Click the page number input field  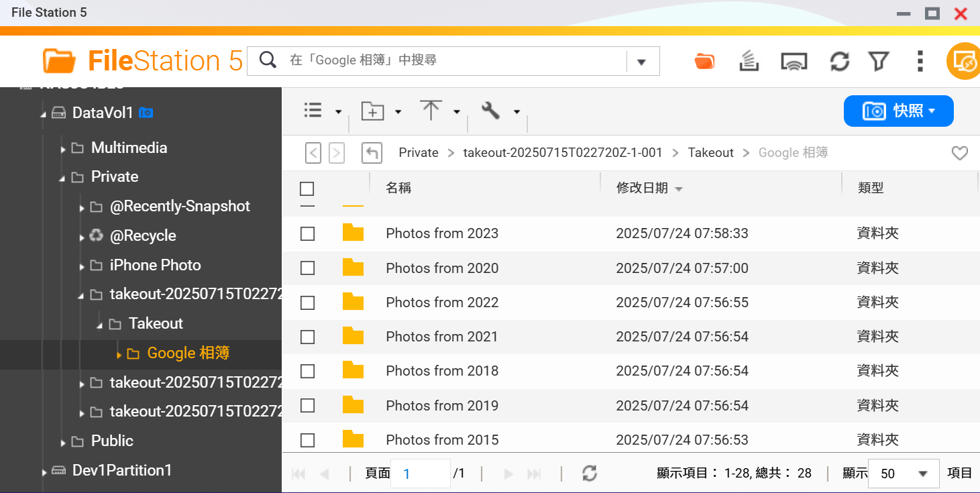(x=420, y=474)
